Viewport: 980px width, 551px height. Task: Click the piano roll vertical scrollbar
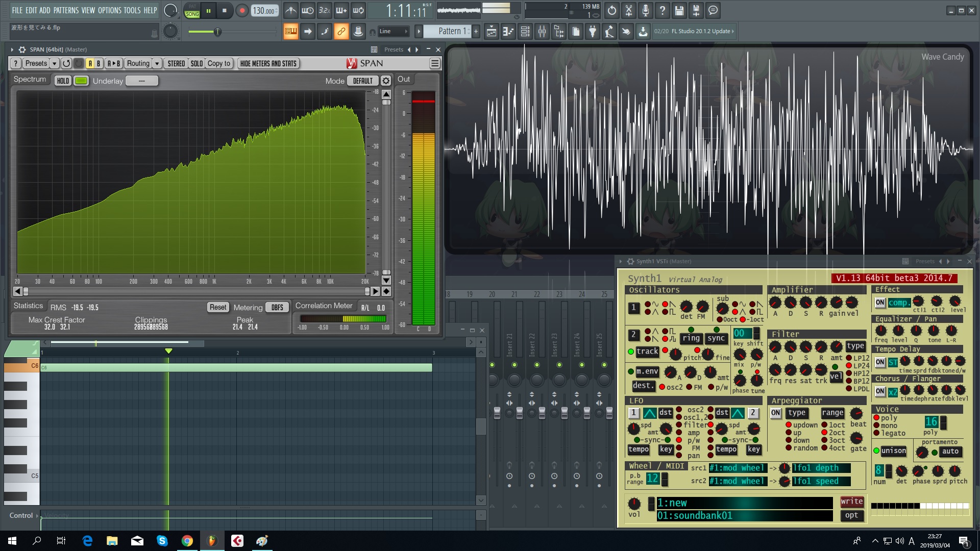480,427
